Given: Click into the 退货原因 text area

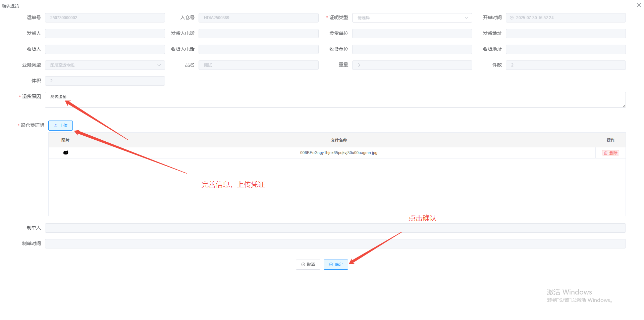Looking at the screenshot, I should 335,100.
